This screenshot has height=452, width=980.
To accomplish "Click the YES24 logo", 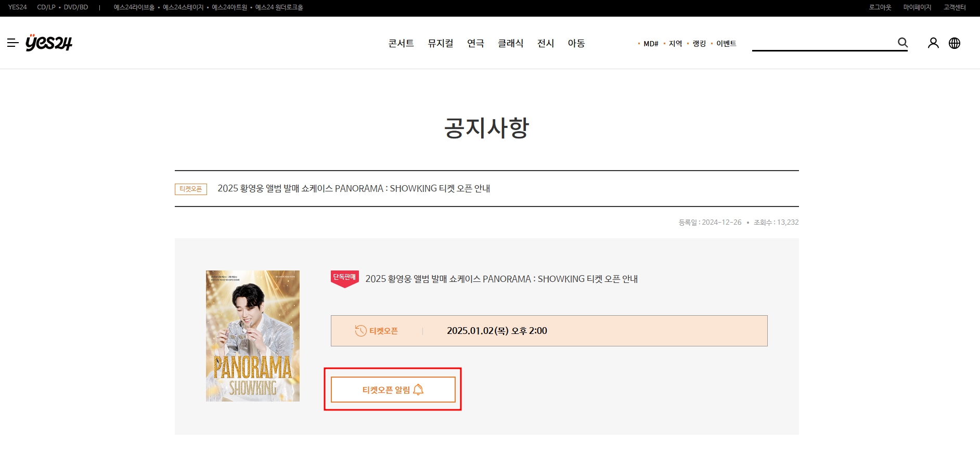I will coord(49,43).
